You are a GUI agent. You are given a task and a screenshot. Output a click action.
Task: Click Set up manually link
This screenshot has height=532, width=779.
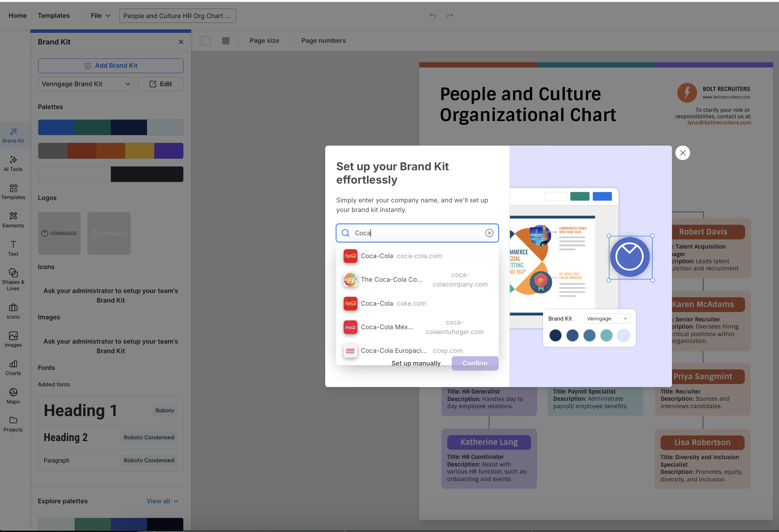(x=415, y=363)
